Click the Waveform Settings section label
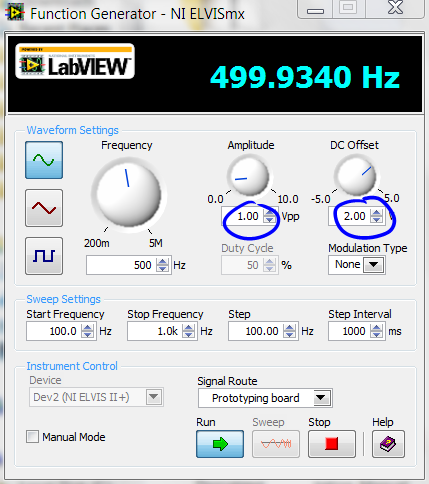Viewport: 429px width, 484px height. (x=72, y=130)
